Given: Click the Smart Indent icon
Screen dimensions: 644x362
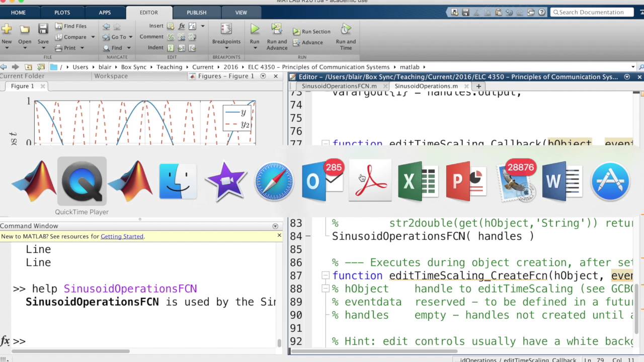Looking at the screenshot, I should point(171,48).
